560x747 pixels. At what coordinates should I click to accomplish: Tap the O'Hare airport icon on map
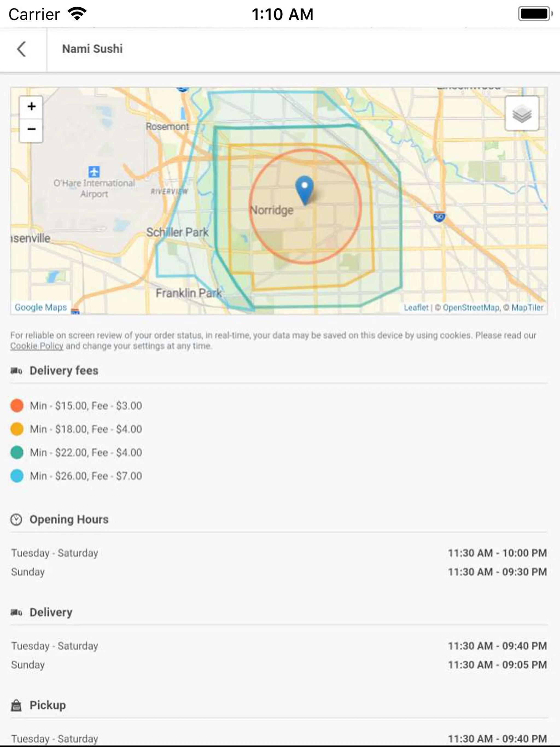[94, 171]
